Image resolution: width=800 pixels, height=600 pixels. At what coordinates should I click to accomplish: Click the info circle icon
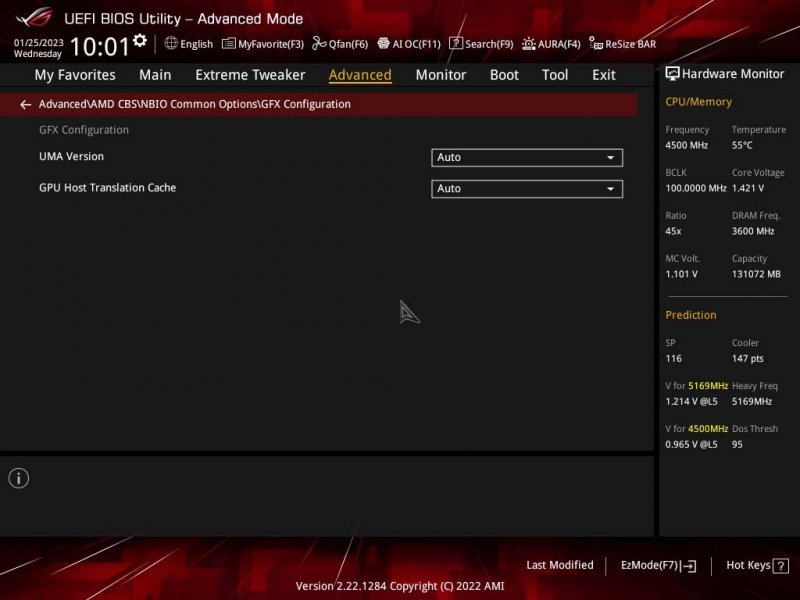(19, 478)
